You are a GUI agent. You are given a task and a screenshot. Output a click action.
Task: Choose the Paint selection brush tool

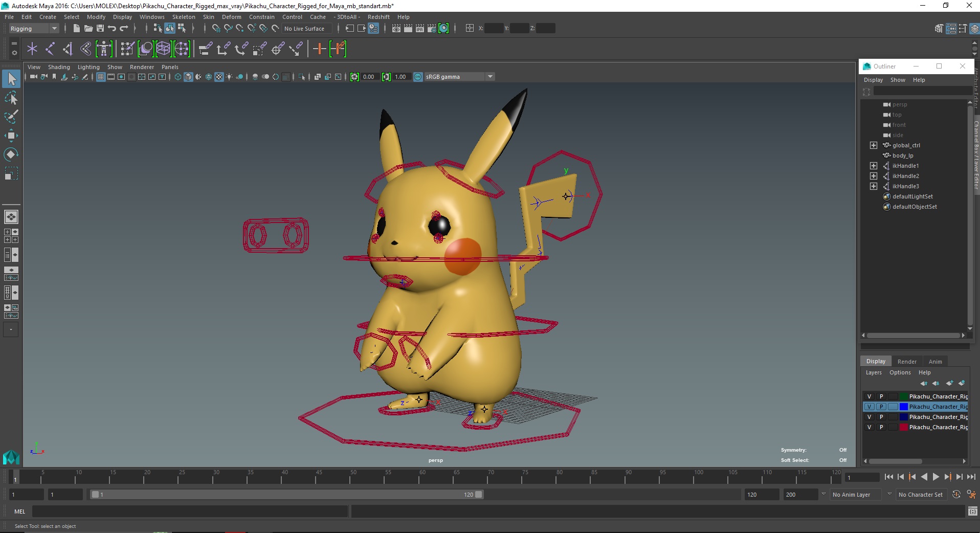[11, 117]
